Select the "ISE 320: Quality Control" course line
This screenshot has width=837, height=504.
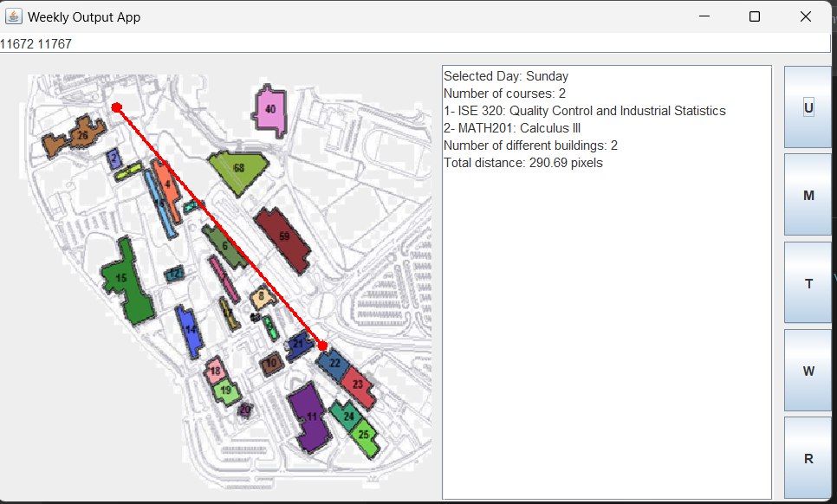[x=585, y=111]
